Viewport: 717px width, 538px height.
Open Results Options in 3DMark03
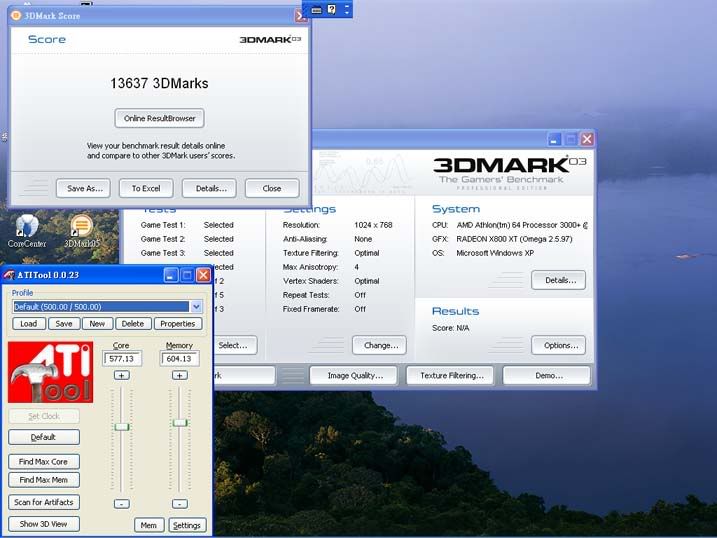coord(559,346)
